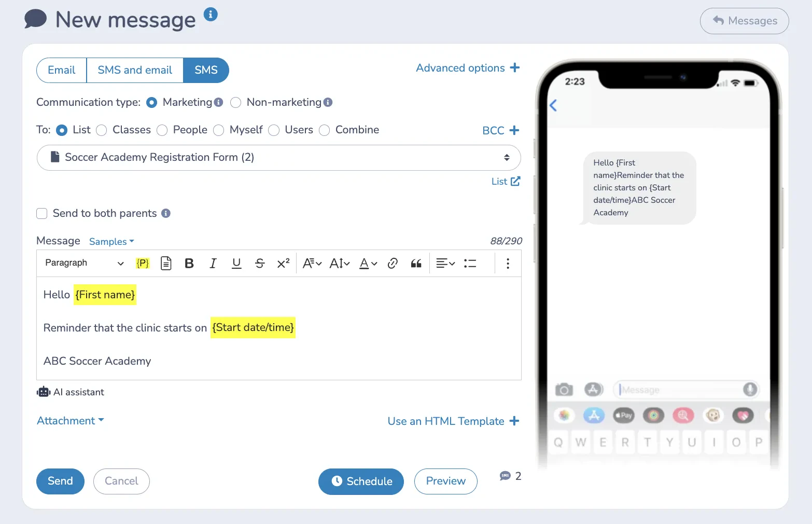
Task: Click the Preview button
Action: [446, 481]
